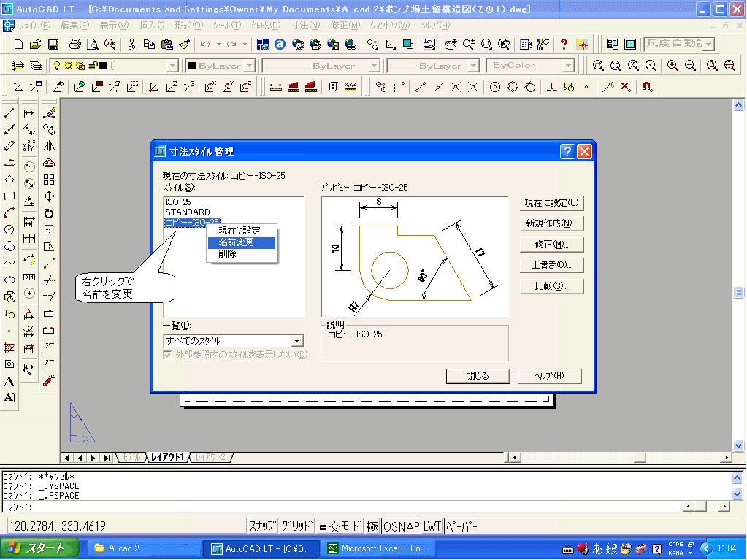Click the Zoom Out magnifier icon
The height and width of the screenshot is (560, 747).
tap(690, 65)
